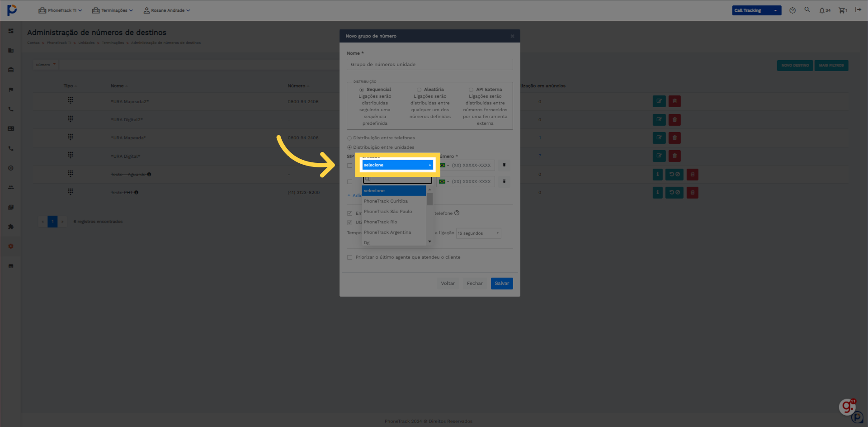Pick PhoneTrack Rio from list

(x=394, y=222)
